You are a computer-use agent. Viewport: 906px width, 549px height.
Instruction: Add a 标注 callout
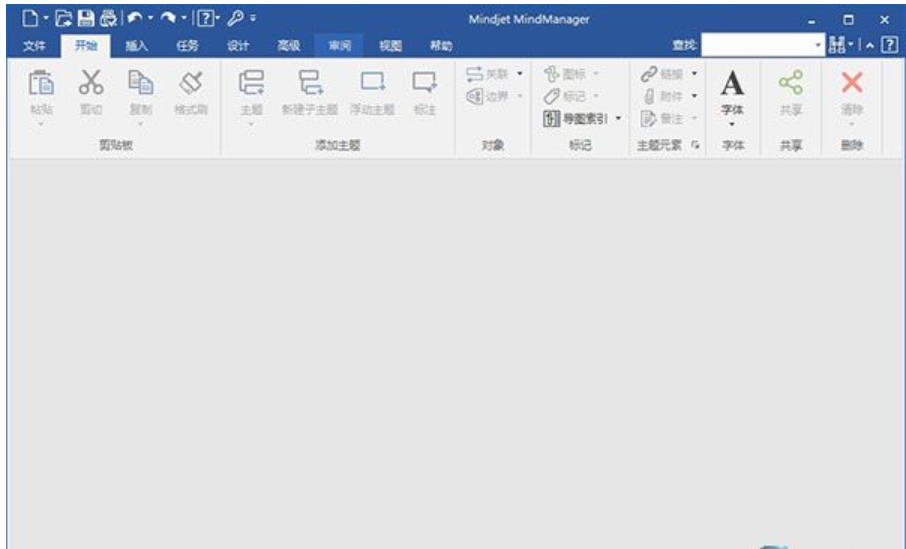click(425, 92)
